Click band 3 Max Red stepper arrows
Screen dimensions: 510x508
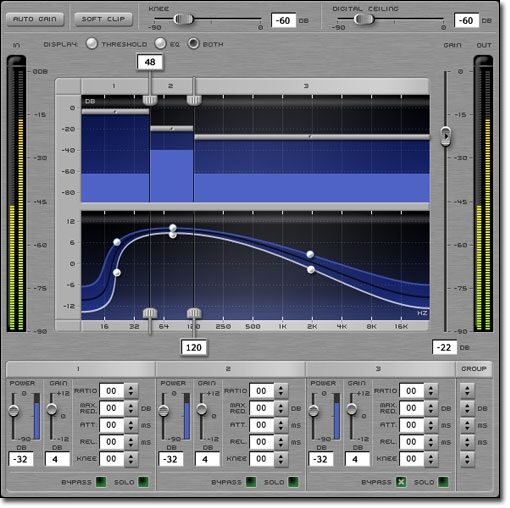(431, 408)
